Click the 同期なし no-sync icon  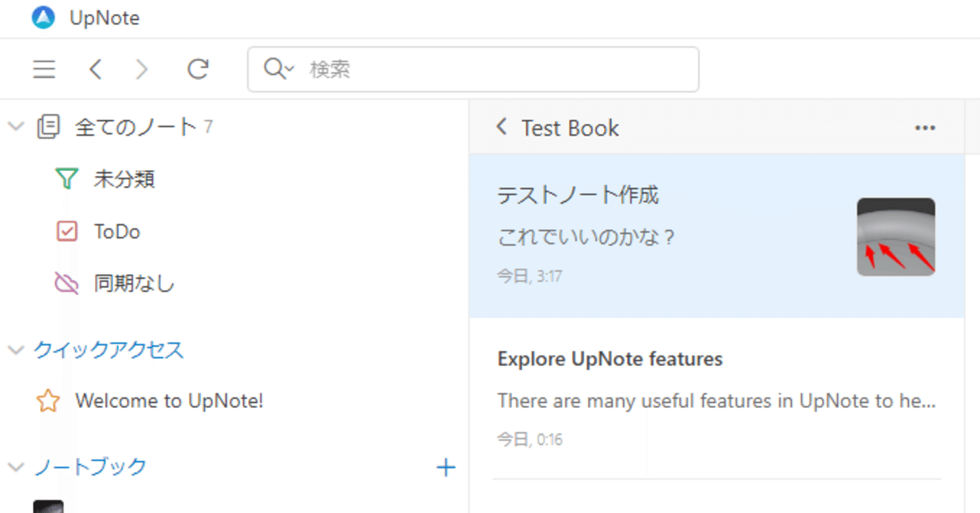coord(67,283)
